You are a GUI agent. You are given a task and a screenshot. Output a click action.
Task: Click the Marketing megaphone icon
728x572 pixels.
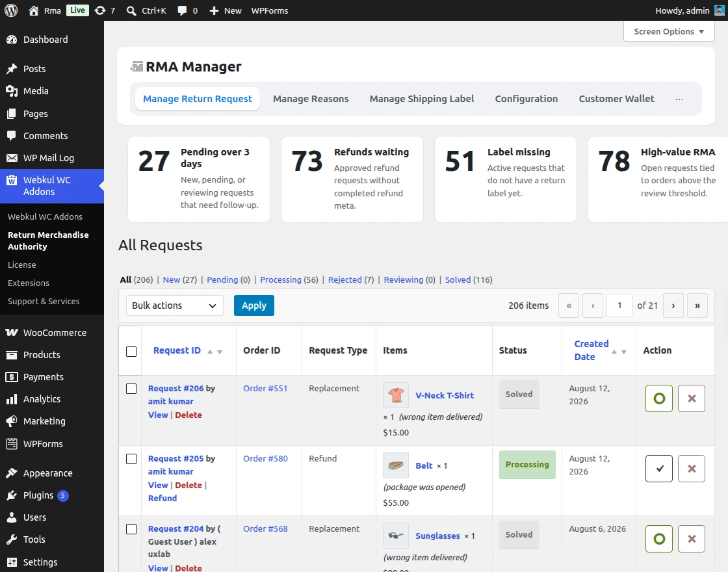12,421
